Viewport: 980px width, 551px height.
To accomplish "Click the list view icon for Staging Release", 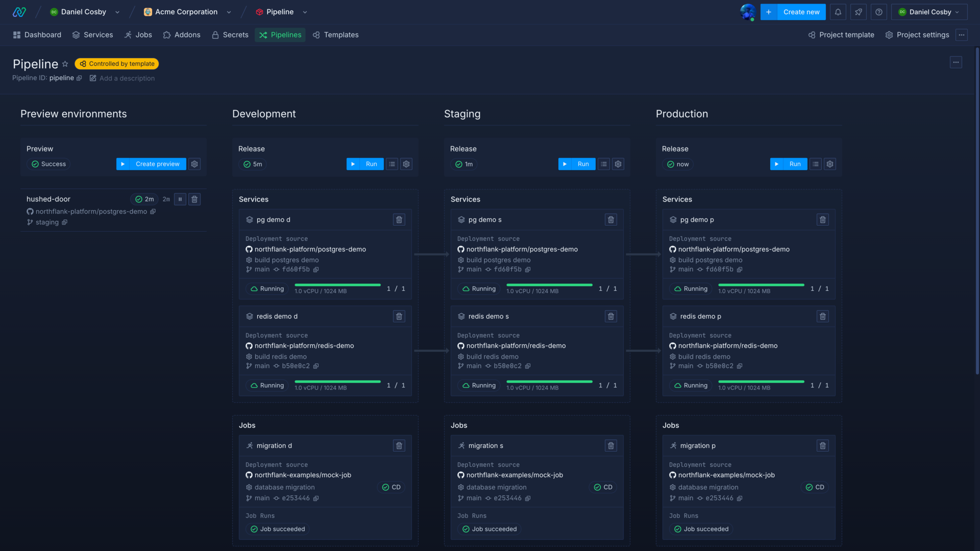I will [x=604, y=164].
